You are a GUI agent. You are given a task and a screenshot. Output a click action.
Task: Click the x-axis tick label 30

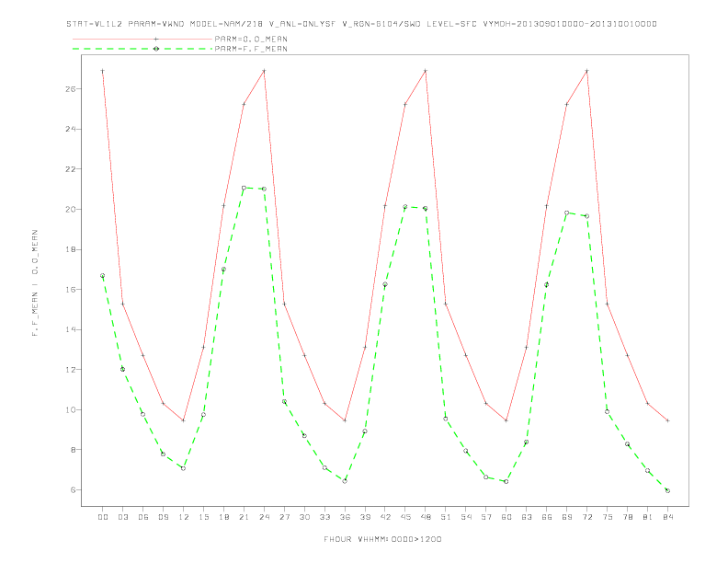click(304, 517)
